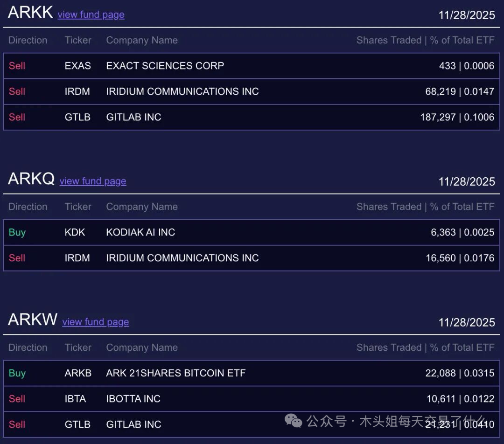Select the KODIAK AI INC company name
The height and width of the screenshot is (444, 504).
click(x=140, y=232)
